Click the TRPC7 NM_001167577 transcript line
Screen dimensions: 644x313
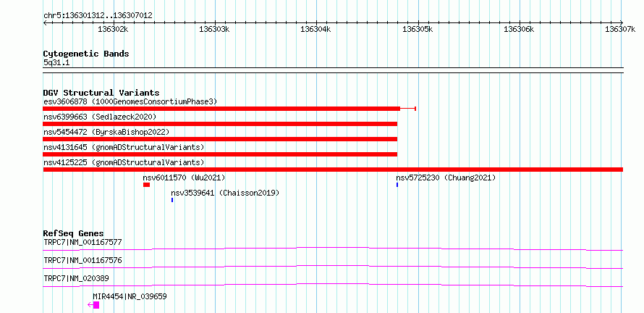tap(333, 249)
